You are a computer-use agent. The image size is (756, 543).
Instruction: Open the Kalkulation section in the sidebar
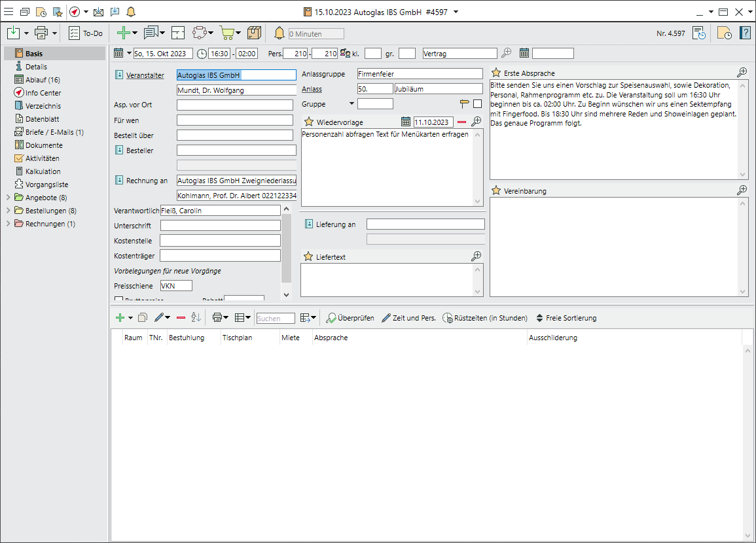(x=43, y=171)
